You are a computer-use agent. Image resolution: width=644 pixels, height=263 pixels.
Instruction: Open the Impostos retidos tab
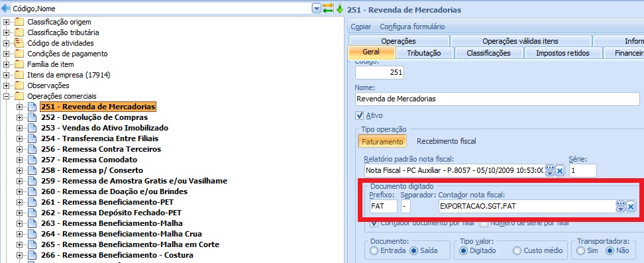[563, 53]
